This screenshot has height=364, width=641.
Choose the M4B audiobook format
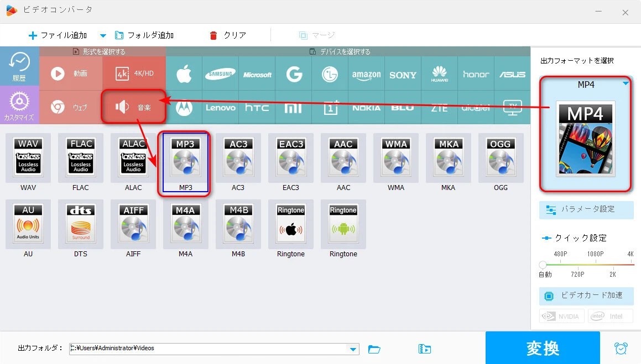click(x=238, y=224)
